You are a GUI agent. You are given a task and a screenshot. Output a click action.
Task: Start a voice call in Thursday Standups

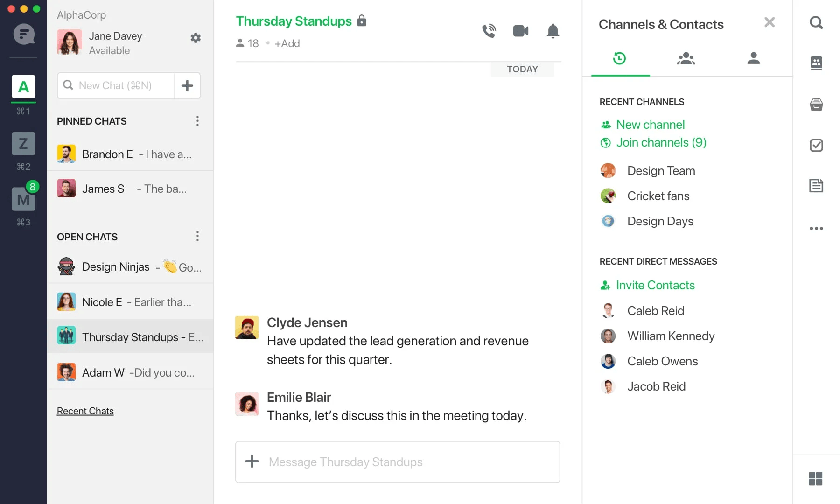pyautogui.click(x=489, y=30)
